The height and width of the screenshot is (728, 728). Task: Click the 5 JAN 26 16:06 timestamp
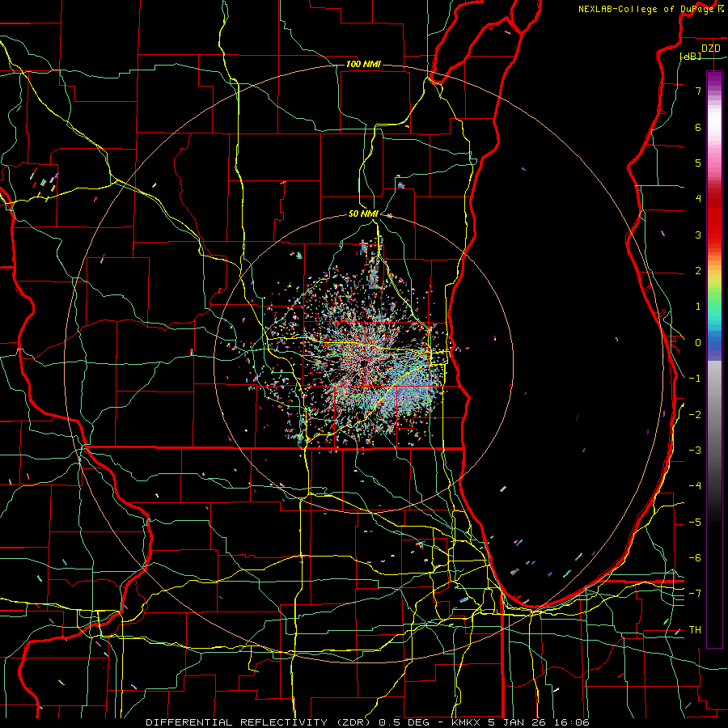[539, 722]
